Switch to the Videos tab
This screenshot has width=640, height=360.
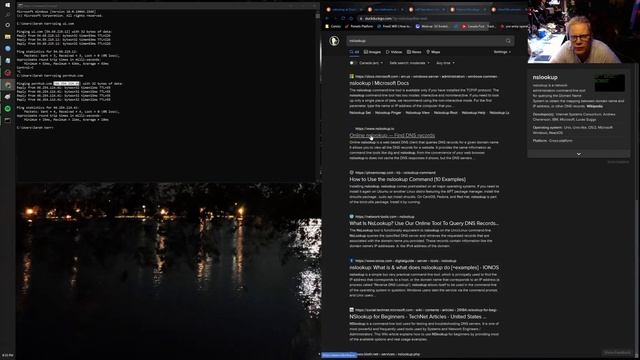(x=394, y=52)
